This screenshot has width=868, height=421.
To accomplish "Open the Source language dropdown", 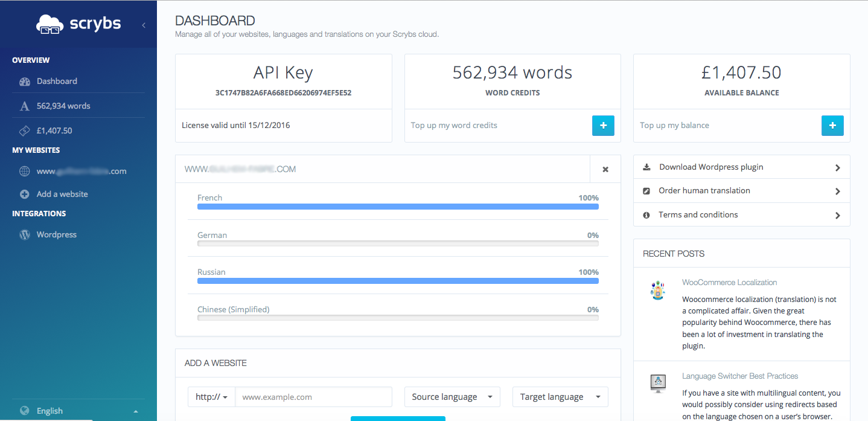I will pyautogui.click(x=452, y=397).
